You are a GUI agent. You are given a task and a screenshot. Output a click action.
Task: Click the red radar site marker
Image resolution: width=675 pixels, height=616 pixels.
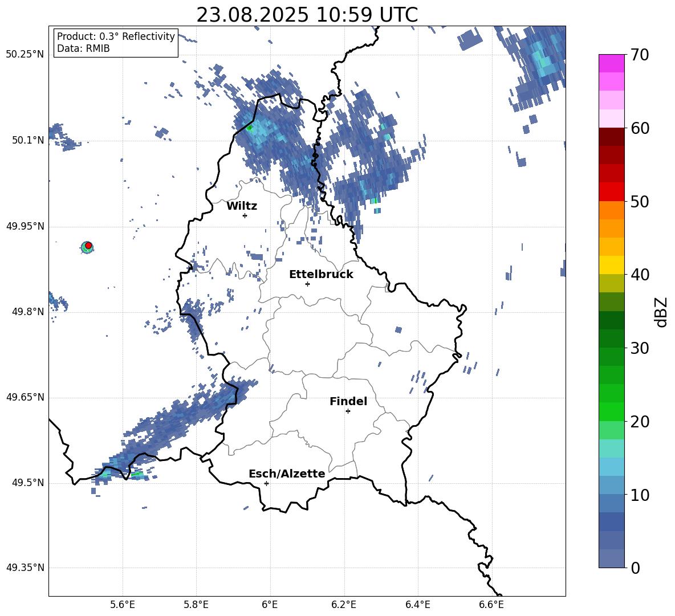click(88, 246)
